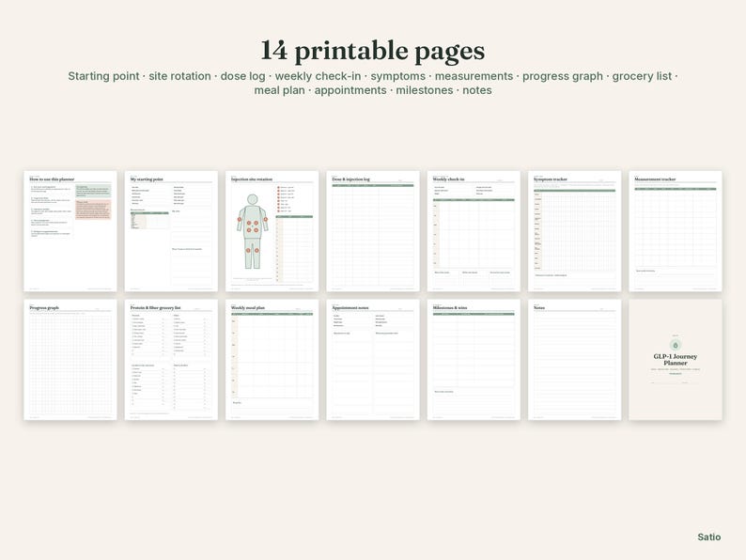Click the peach note box on the planner guide page
746x560 pixels.
[93, 210]
